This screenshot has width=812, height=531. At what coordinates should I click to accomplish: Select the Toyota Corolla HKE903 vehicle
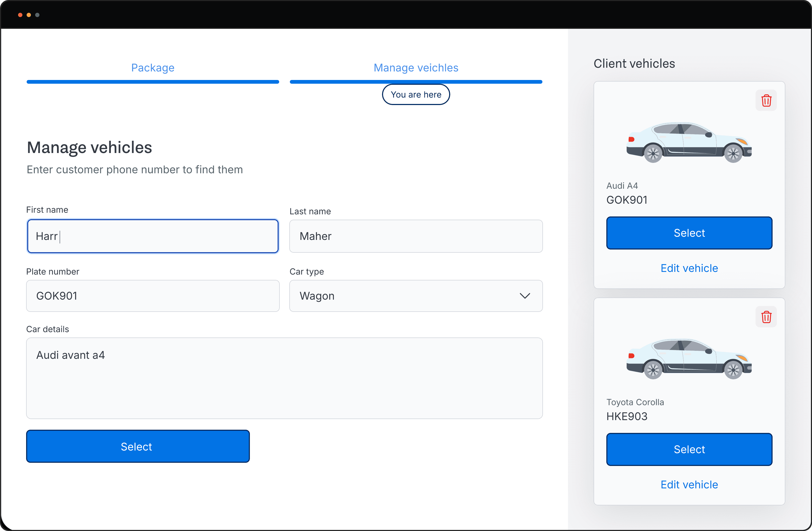[689, 449]
